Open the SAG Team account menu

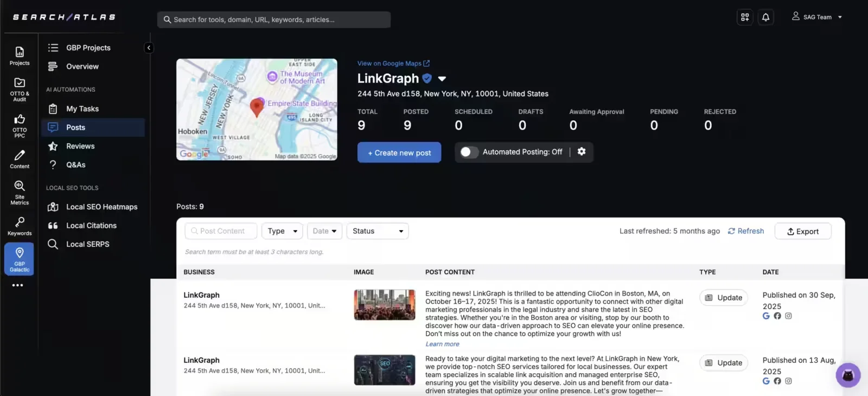[x=816, y=17]
